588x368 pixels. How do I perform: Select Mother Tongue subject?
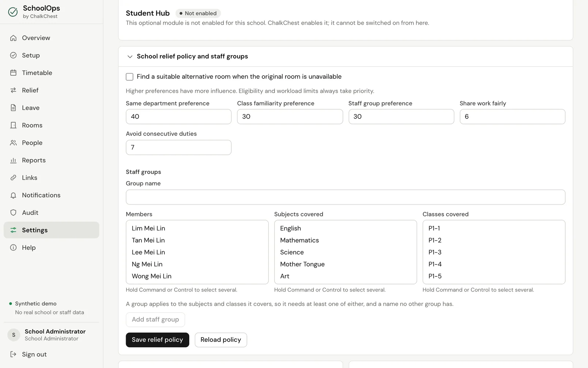(345, 264)
